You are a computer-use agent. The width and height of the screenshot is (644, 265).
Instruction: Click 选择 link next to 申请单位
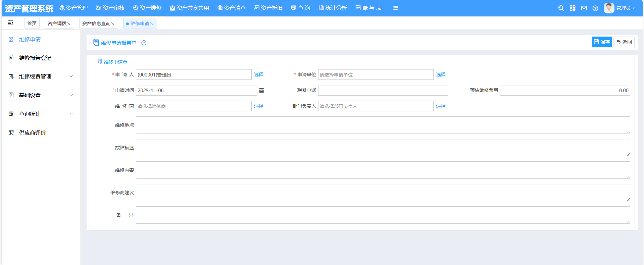click(441, 74)
